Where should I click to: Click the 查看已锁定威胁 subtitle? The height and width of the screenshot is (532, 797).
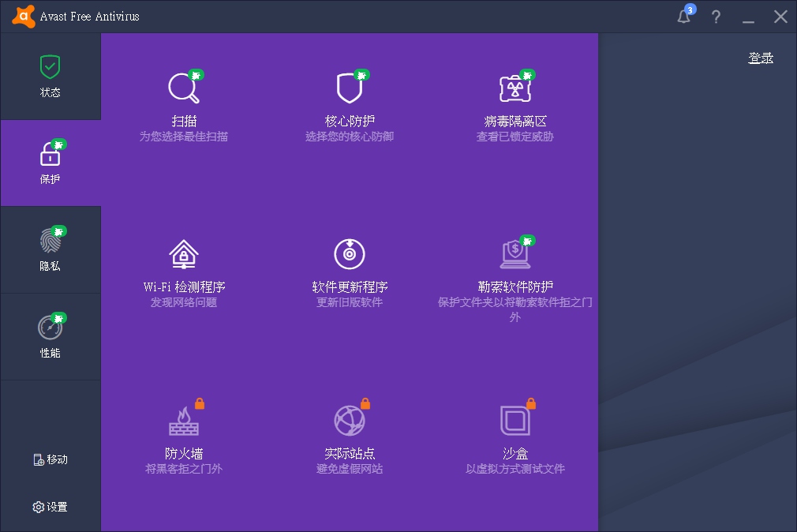[x=515, y=137]
